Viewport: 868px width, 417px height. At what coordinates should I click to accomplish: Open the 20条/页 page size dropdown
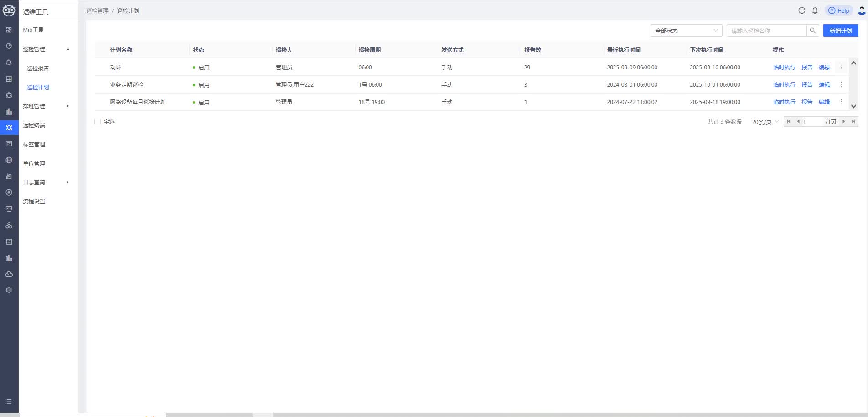pyautogui.click(x=765, y=122)
